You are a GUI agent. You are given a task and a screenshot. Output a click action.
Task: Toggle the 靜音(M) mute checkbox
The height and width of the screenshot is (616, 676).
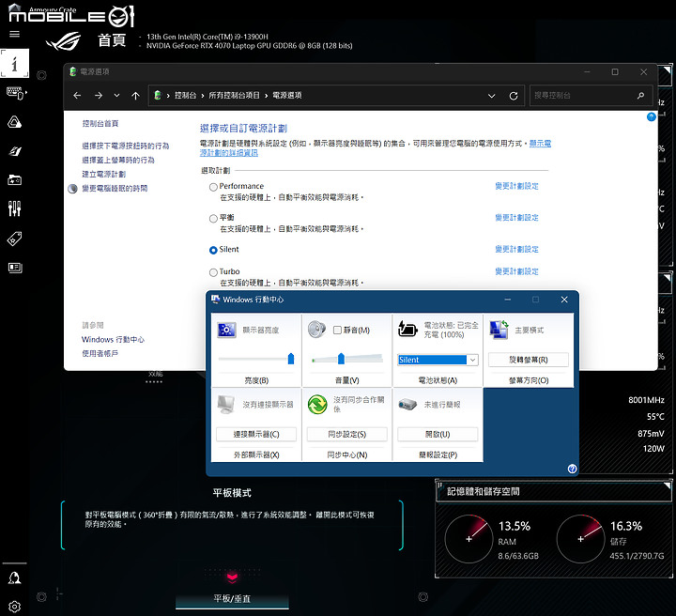pos(338,331)
